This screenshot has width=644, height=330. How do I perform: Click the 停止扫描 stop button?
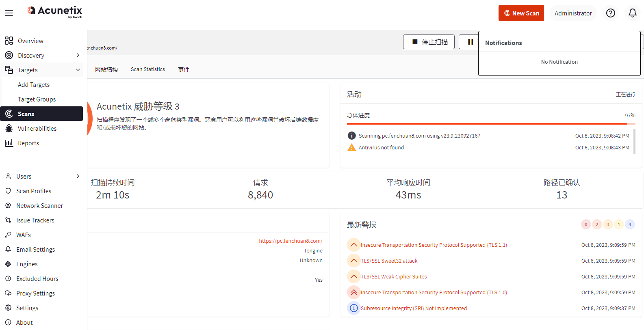429,42
